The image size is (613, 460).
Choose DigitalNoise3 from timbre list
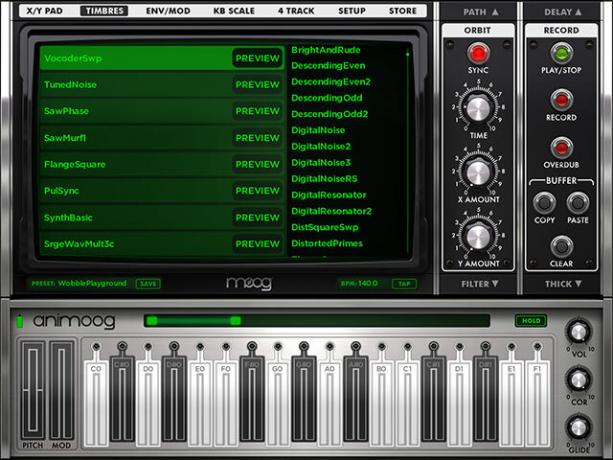click(x=321, y=163)
